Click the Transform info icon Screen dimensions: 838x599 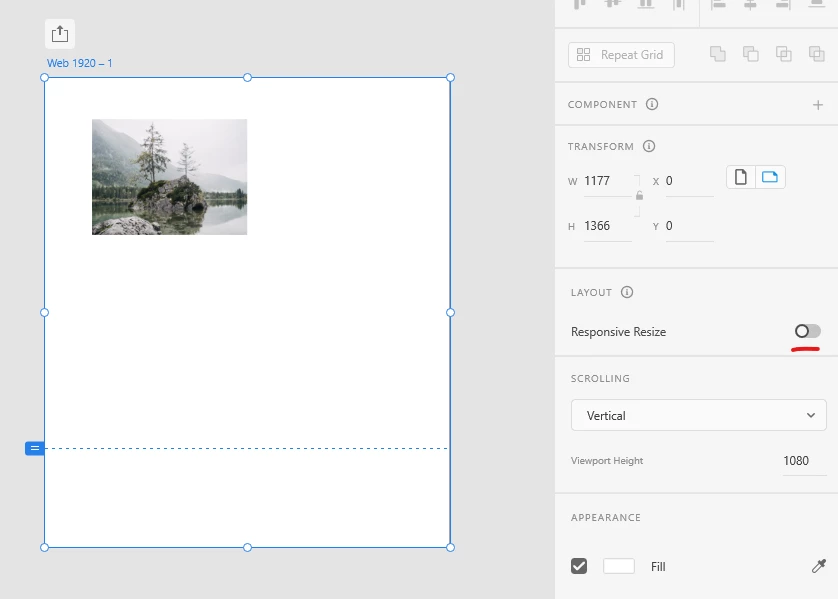point(649,146)
